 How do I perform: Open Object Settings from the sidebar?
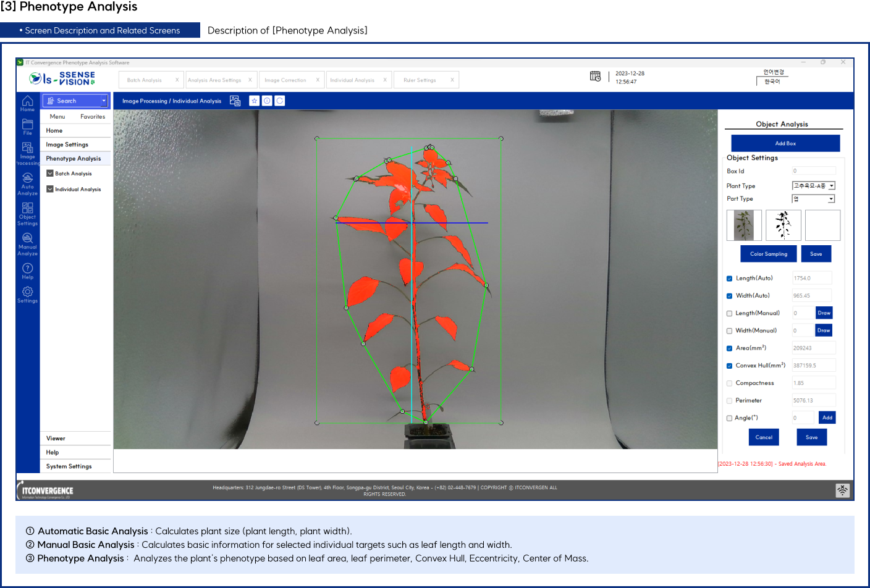pos(27,209)
